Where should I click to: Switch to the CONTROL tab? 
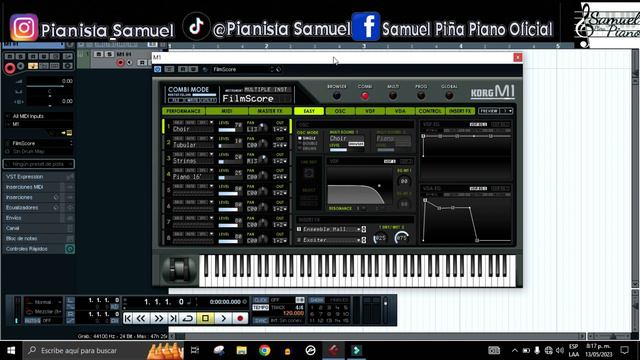(430, 111)
